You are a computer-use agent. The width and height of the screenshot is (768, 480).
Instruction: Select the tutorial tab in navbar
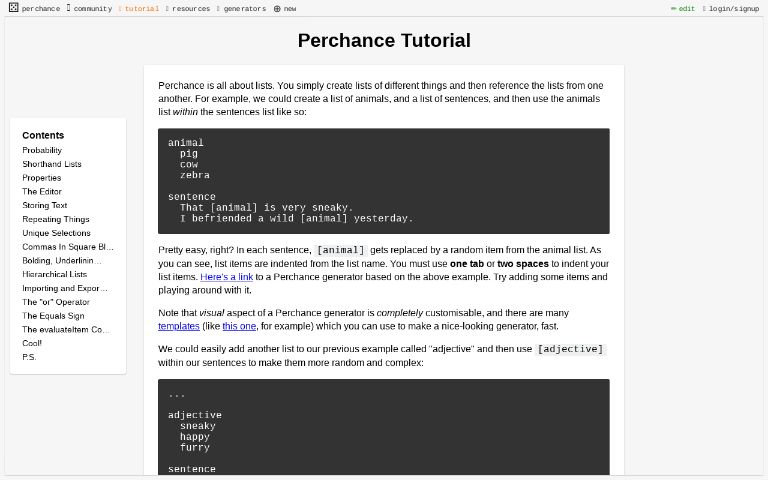(141, 9)
